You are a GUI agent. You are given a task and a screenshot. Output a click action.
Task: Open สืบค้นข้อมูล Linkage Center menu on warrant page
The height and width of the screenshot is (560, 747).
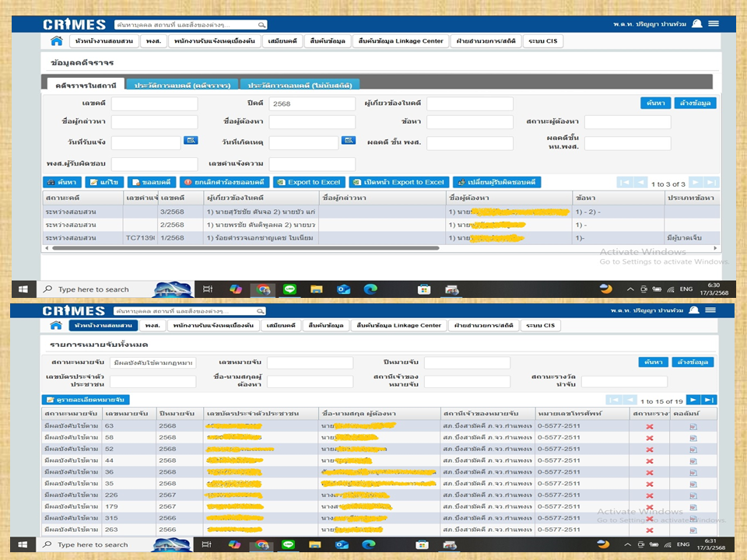[400, 325]
